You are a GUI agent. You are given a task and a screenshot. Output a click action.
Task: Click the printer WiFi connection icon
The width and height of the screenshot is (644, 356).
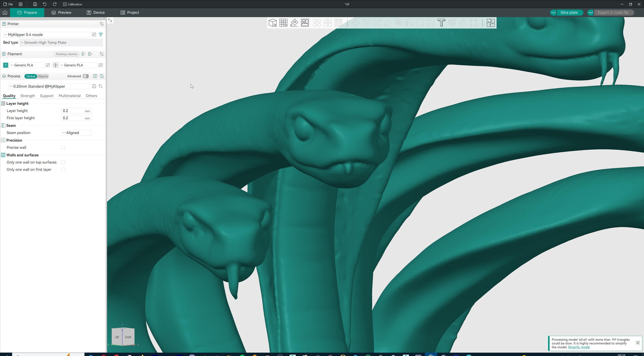(x=101, y=35)
